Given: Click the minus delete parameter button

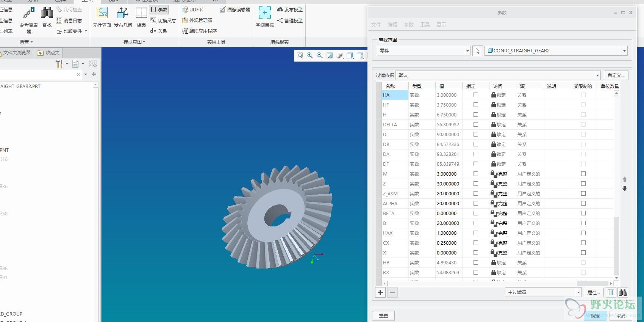Looking at the screenshot, I should coord(392,292).
